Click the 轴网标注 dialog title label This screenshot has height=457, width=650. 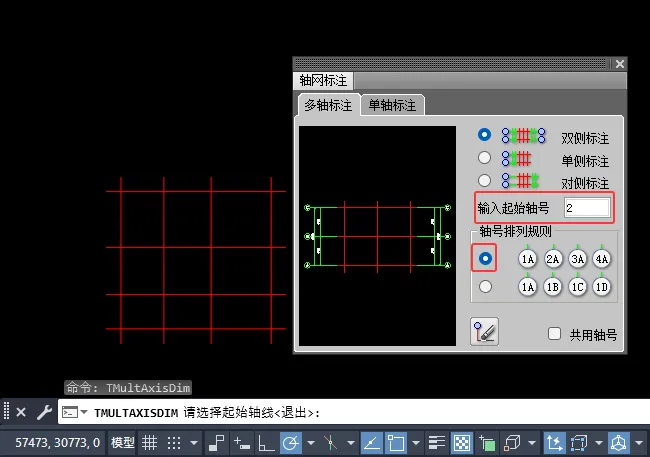[x=323, y=80]
